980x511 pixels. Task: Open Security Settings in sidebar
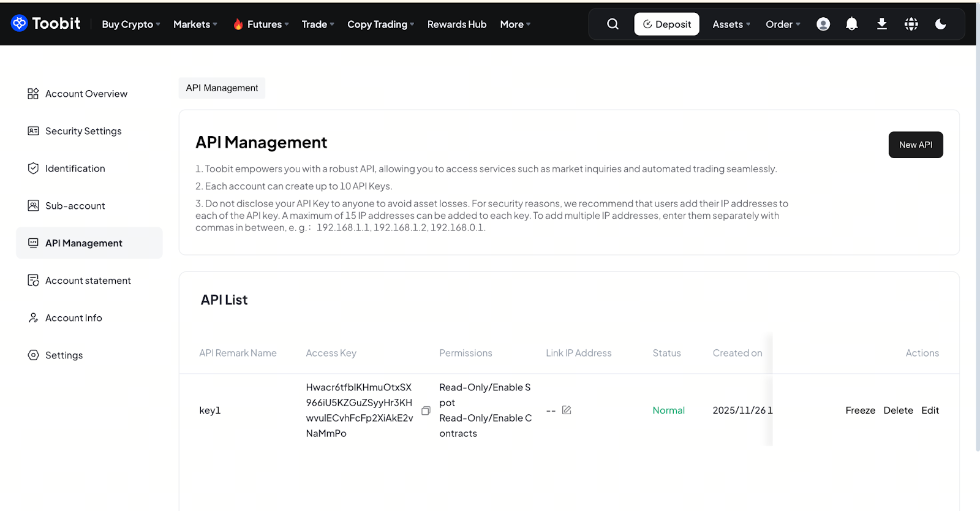(x=83, y=131)
